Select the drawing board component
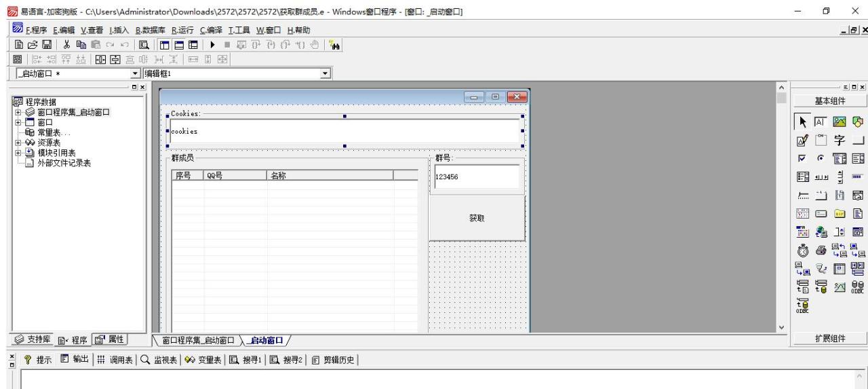Viewport: 868px width, 389px height. point(804,141)
